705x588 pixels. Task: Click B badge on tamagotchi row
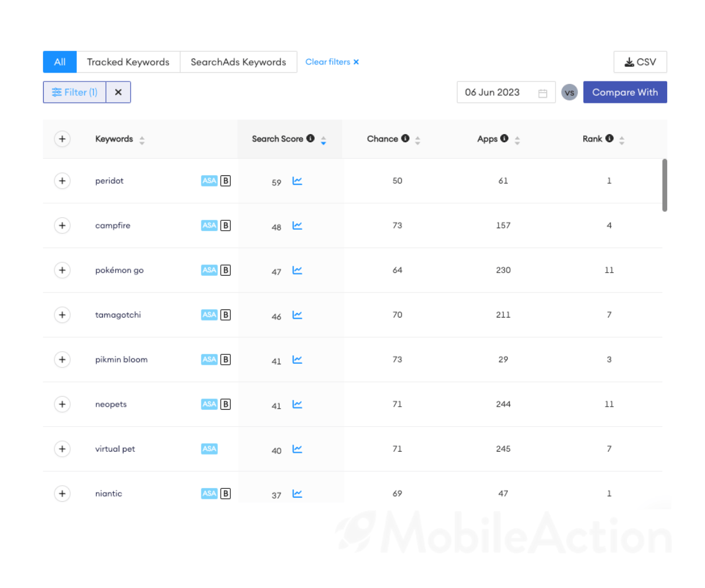226,315
